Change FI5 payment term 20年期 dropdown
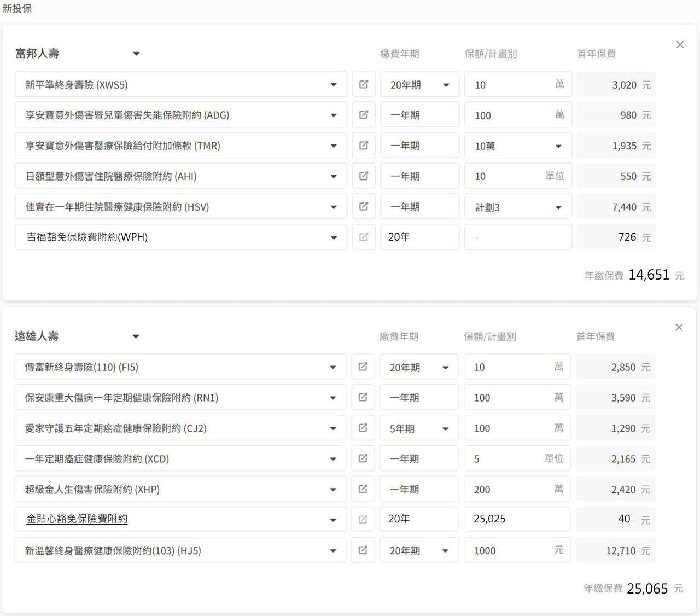Screen dimensions: 700x616 [419, 367]
